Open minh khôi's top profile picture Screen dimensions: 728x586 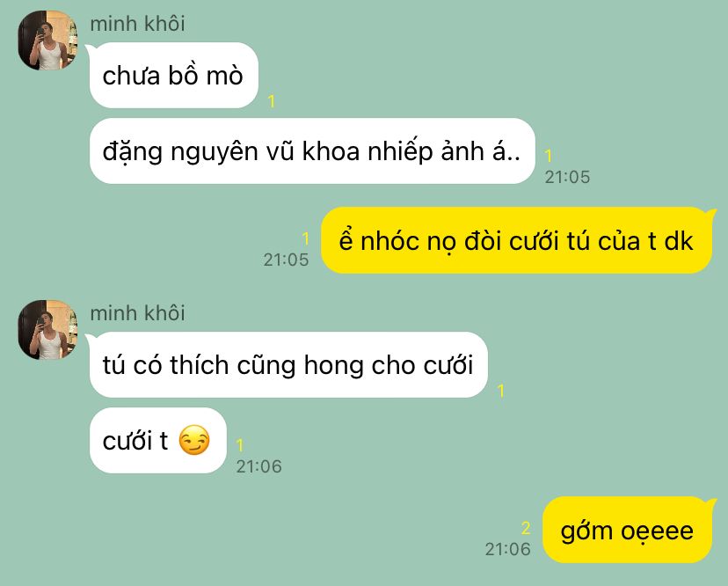(47, 40)
